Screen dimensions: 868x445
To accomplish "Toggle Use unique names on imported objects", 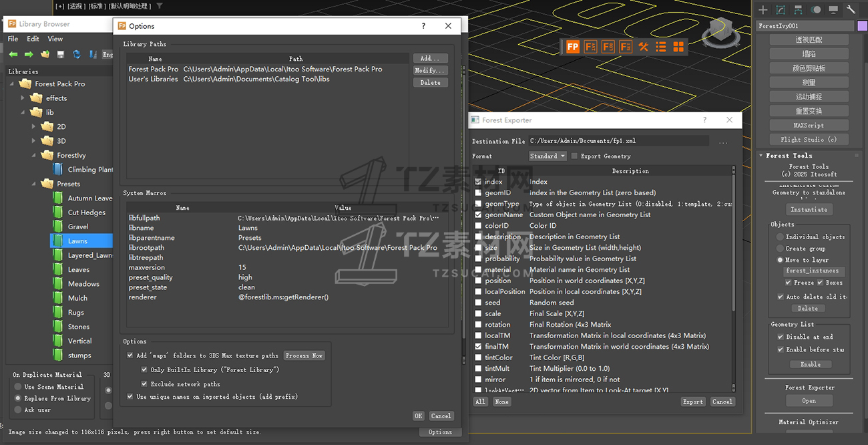I will pos(130,397).
